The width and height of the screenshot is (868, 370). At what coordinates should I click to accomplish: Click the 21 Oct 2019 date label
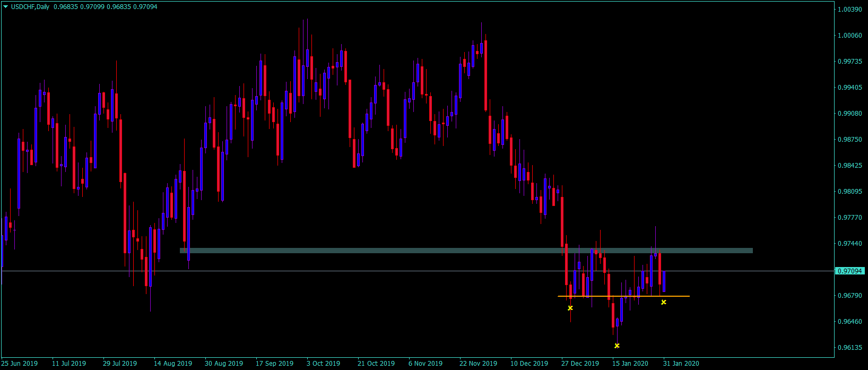pyautogui.click(x=376, y=364)
